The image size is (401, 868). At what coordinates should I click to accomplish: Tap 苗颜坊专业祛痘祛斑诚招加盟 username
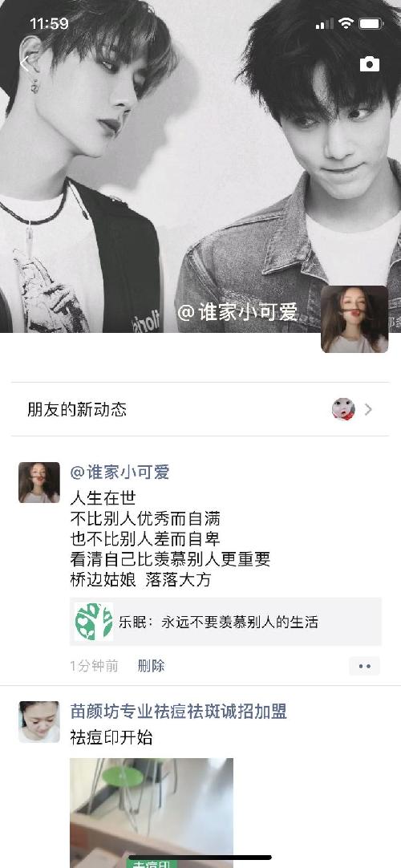point(179,712)
